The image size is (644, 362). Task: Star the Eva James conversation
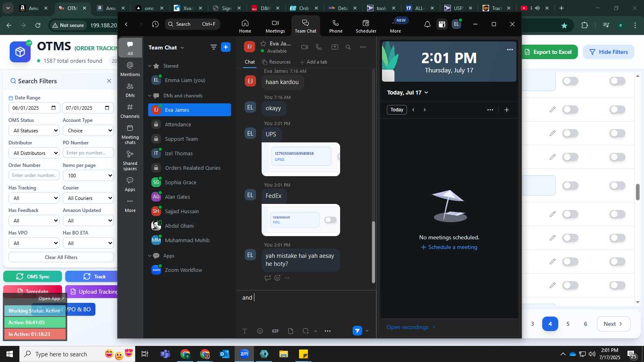click(x=263, y=43)
